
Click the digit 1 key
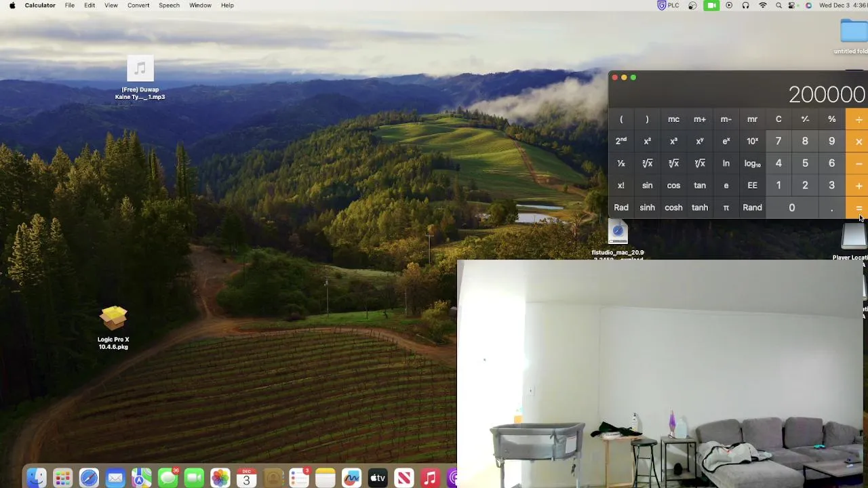[778, 186]
